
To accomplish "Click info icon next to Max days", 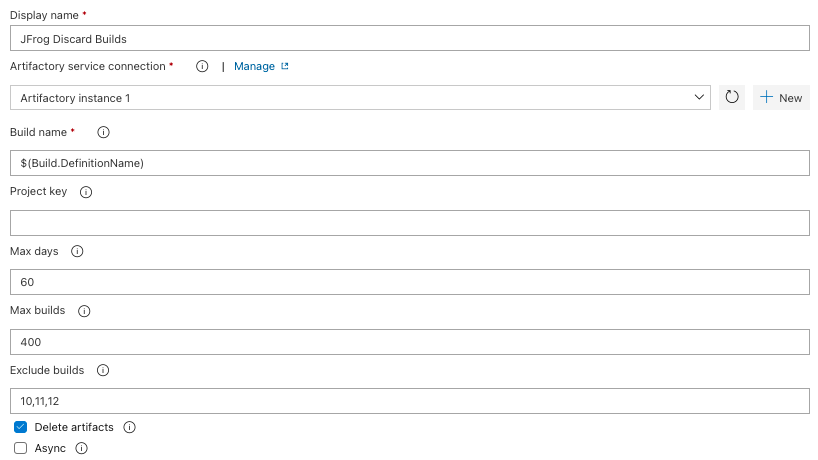I will [x=77, y=252].
